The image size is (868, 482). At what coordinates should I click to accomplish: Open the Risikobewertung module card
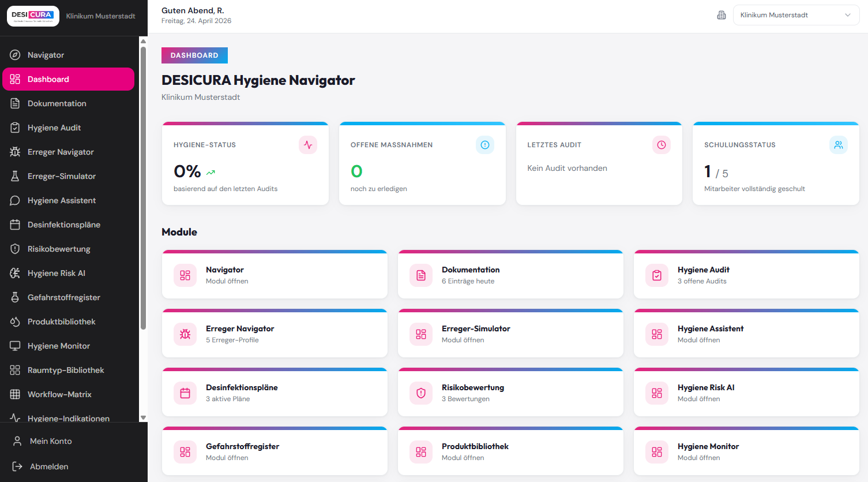point(510,393)
